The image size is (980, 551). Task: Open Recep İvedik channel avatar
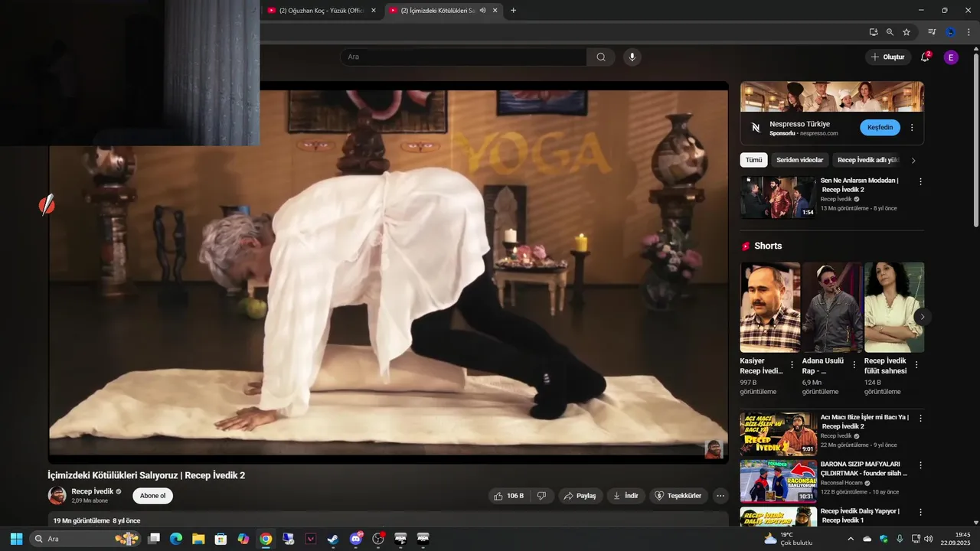57,495
